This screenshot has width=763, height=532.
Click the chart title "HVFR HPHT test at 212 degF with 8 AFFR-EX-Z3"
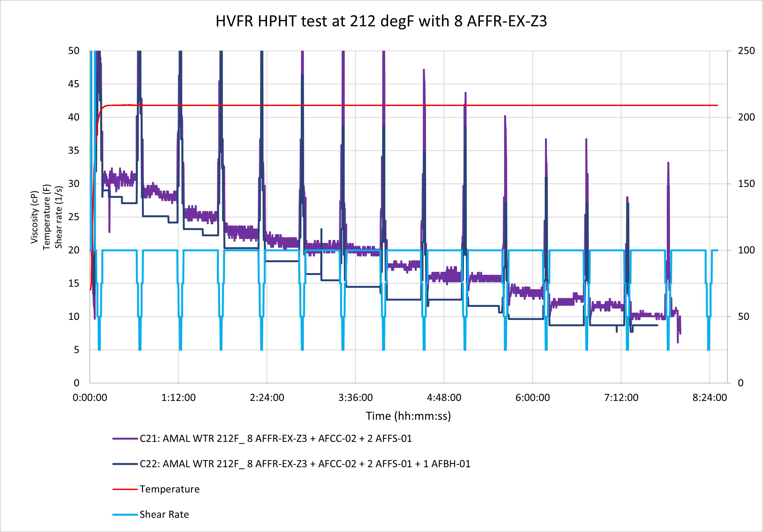point(381,21)
